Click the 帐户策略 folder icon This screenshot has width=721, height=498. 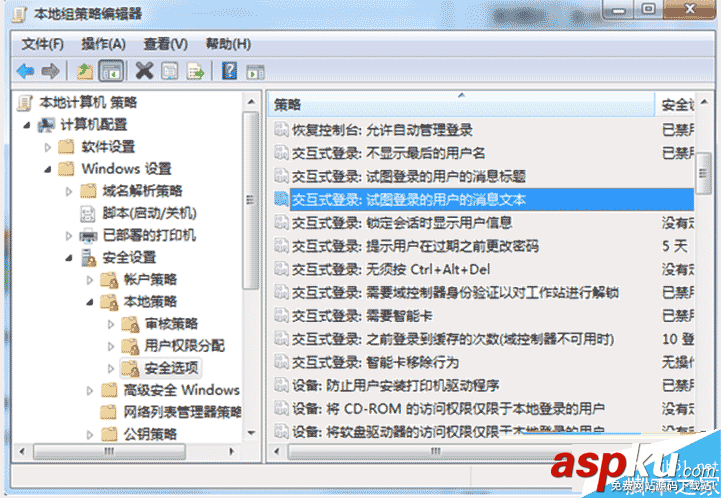[110, 280]
